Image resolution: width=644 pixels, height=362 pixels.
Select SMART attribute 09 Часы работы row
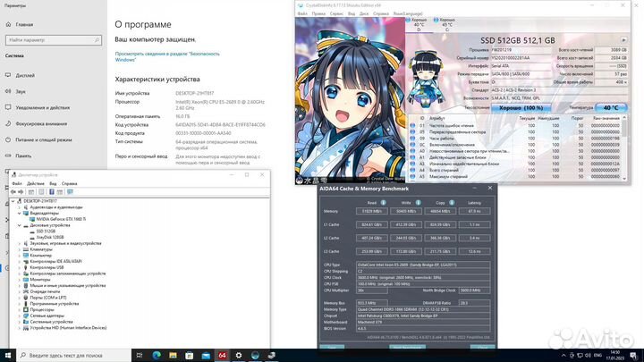coord(515,139)
